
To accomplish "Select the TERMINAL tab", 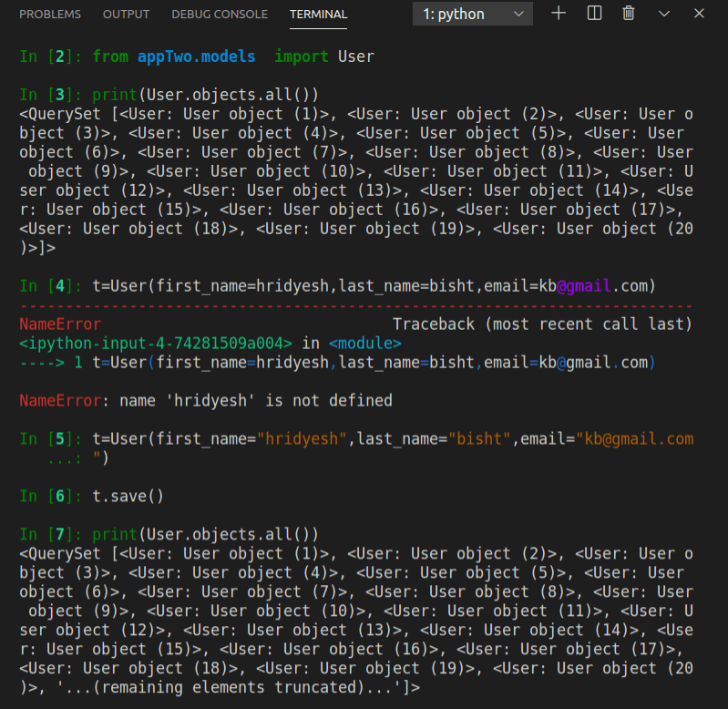I will pos(318,15).
